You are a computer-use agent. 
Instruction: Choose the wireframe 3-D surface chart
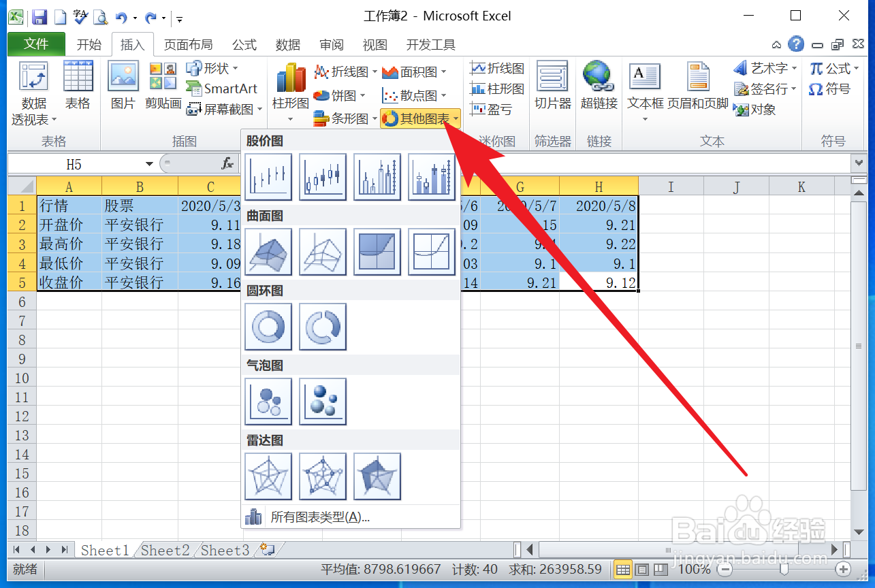coord(323,252)
